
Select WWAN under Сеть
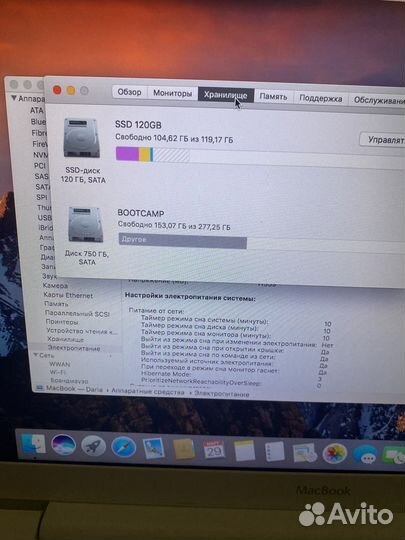tap(60, 364)
